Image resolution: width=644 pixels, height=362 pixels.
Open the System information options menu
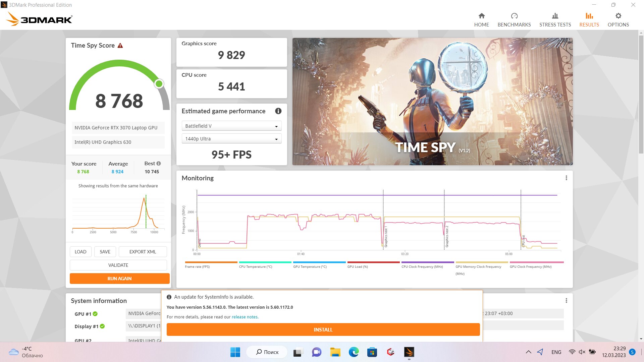point(566,301)
